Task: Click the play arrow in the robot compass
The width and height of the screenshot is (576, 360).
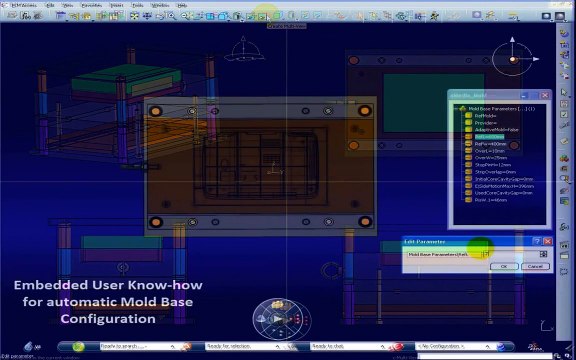Action: tap(278, 319)
